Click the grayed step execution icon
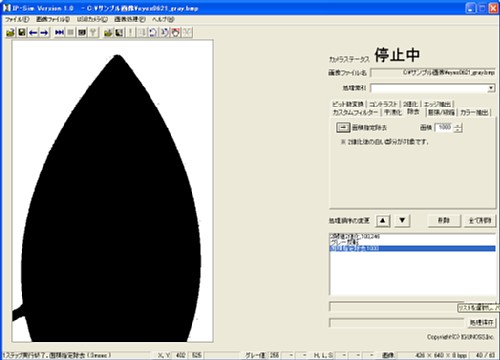Viewport: 500px width, 360px height. click(142, 32)
